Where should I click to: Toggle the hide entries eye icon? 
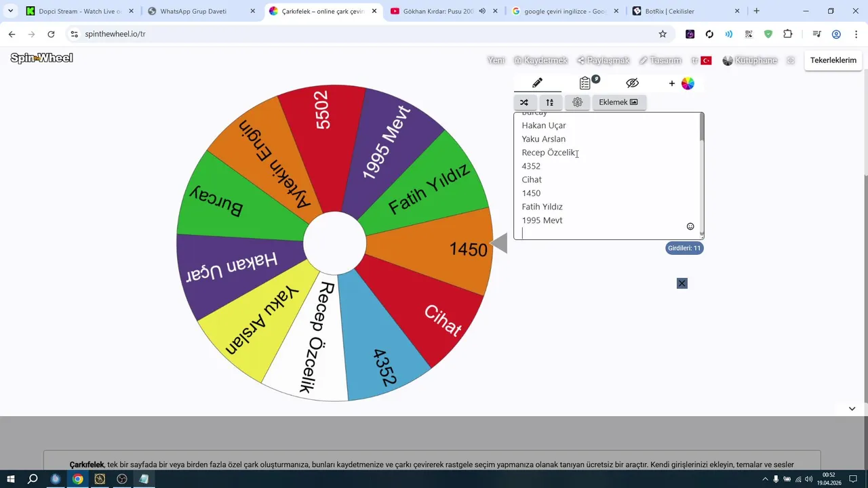633,83
